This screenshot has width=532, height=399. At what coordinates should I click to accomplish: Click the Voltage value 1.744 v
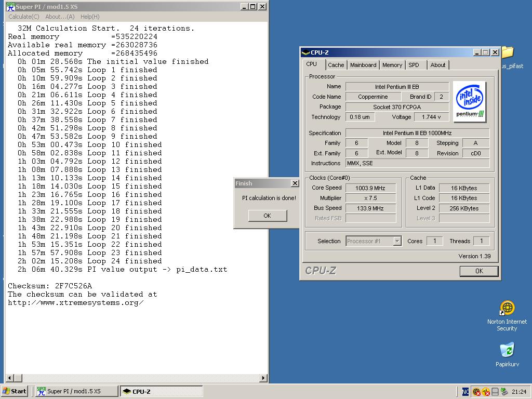click(x=431, y=117)
